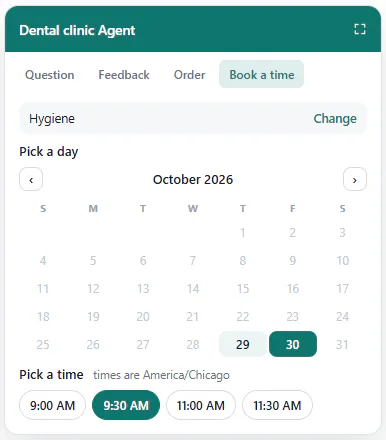Click October 28 on the calendar
Screen dimensions: 386x440
[193, 344]
